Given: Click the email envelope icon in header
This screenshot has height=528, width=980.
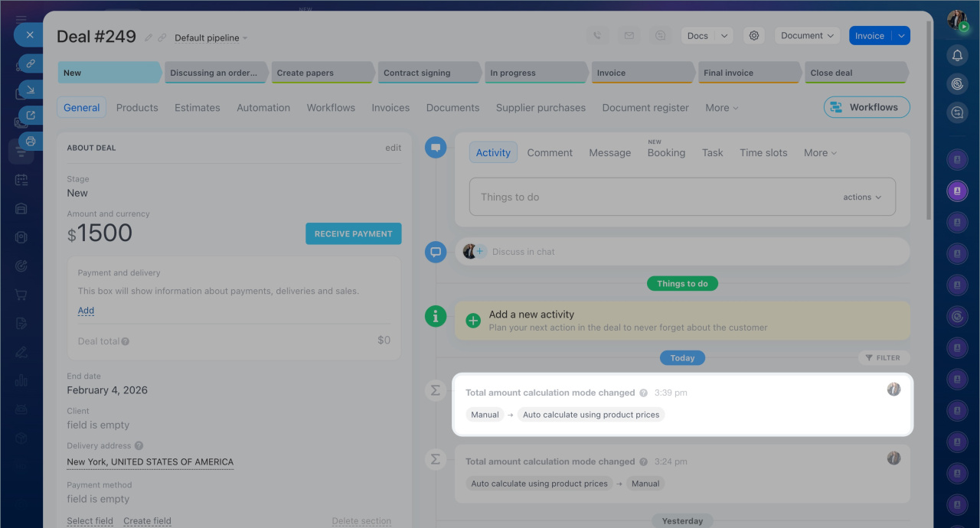Looking at the screenshot, I should click(629, 36).
